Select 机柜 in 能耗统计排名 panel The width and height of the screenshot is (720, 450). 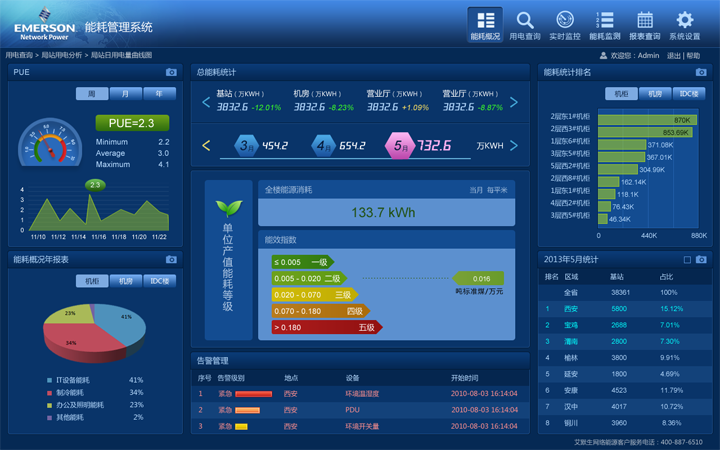622,94
